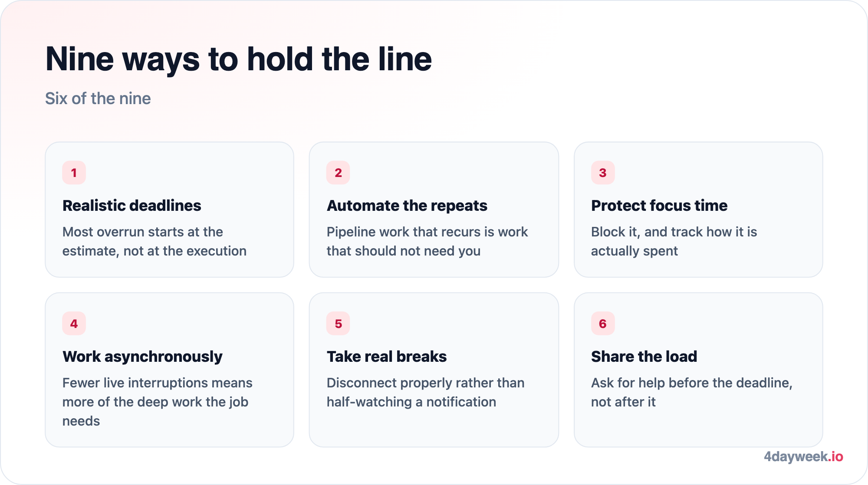Click the main title Nine ways to hold the line
The width and height of the screenshot is (868, 485).
(239, 59)
